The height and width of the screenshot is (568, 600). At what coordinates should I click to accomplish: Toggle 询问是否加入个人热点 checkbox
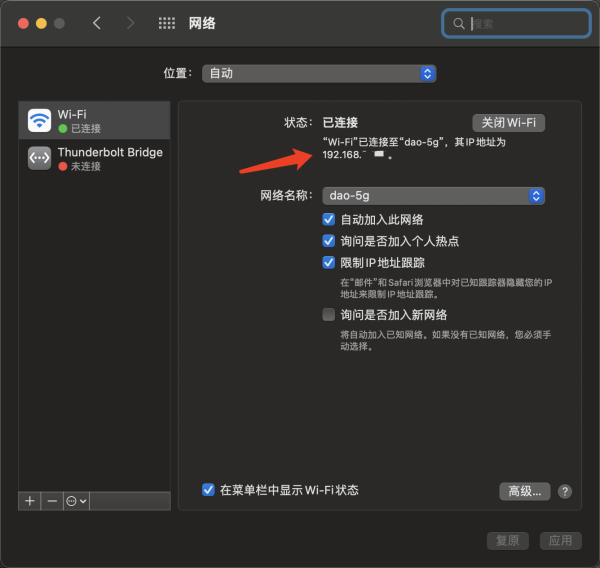tap(329, 241)
